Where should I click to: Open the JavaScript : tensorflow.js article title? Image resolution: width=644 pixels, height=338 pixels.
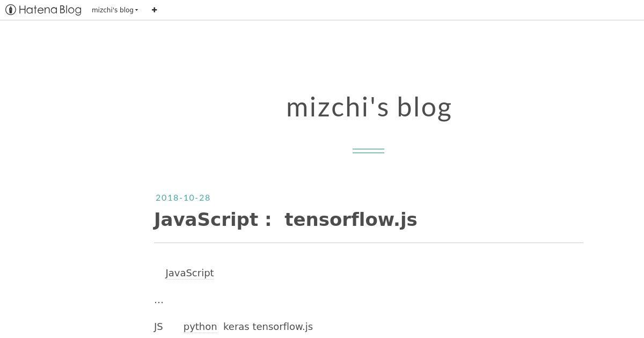286,219
